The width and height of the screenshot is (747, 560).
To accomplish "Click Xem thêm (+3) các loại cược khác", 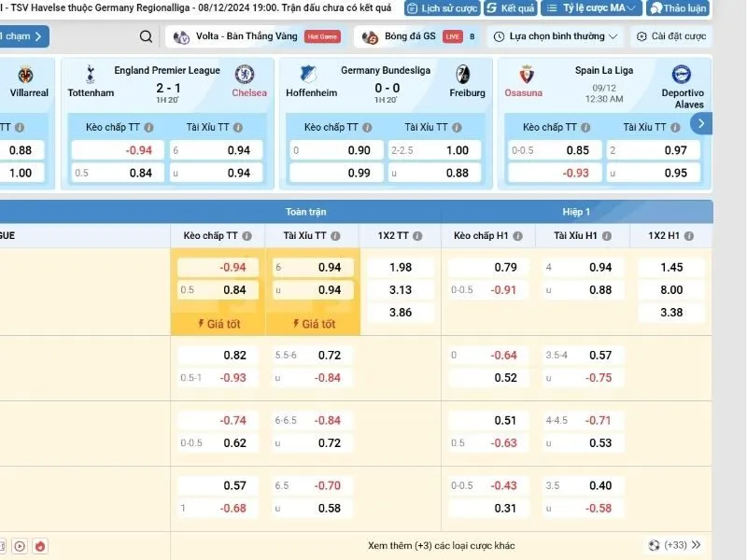I will (x=442, y=546).
